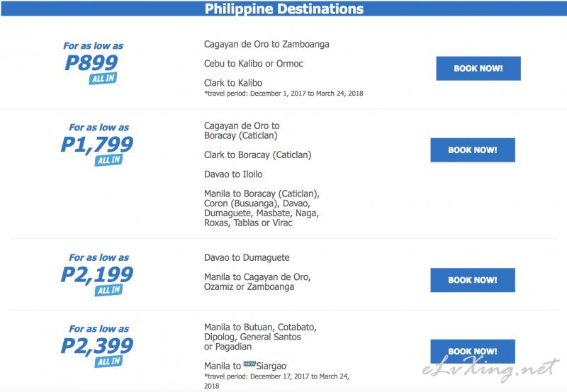Select Manila to Siargao route
567x392 pixels.
[x=245, y=366]
